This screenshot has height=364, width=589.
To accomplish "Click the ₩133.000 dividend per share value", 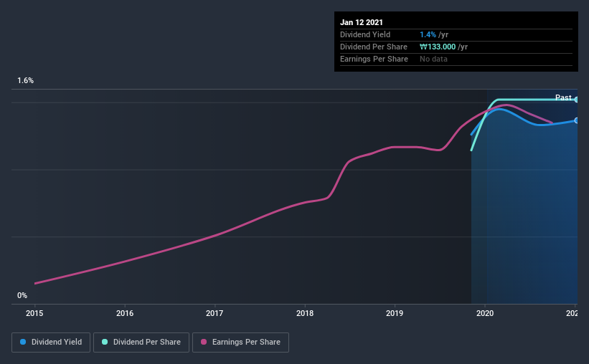I will [444, 47].
